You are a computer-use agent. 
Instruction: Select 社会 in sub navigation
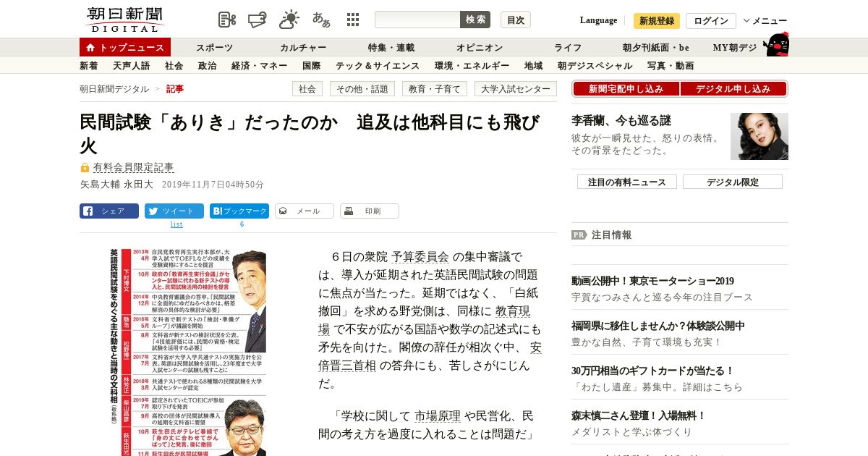coord(174,66)
